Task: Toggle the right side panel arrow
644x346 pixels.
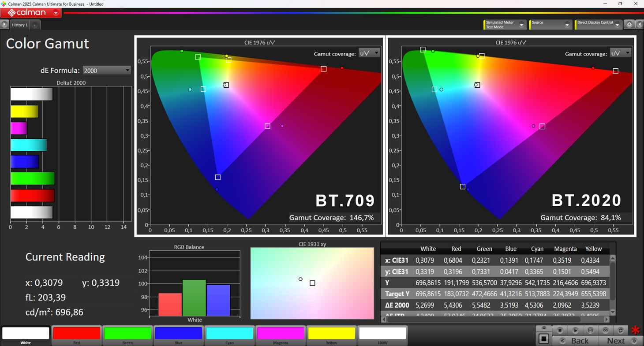Action: tap(640, 25)
